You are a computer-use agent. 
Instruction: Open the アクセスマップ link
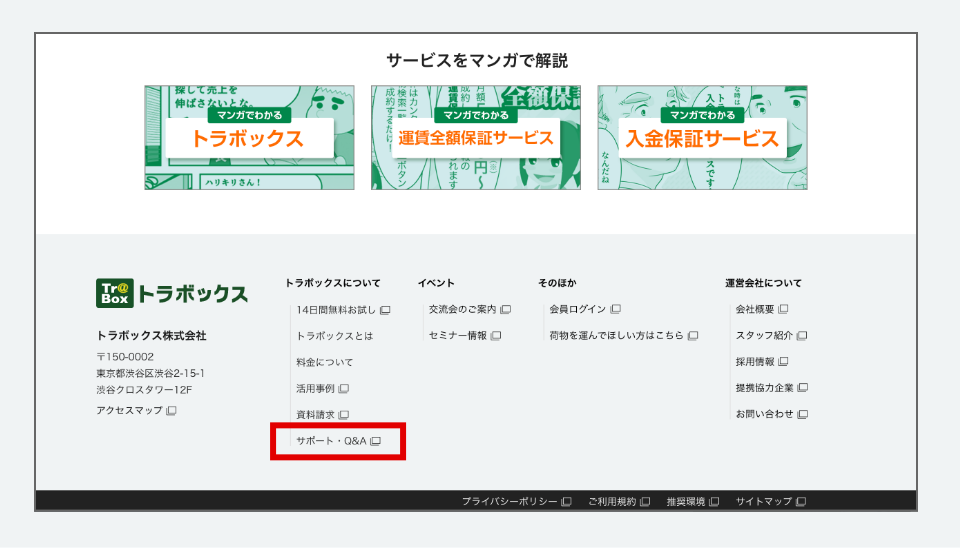pyautogui.click(x=129, y=410)
